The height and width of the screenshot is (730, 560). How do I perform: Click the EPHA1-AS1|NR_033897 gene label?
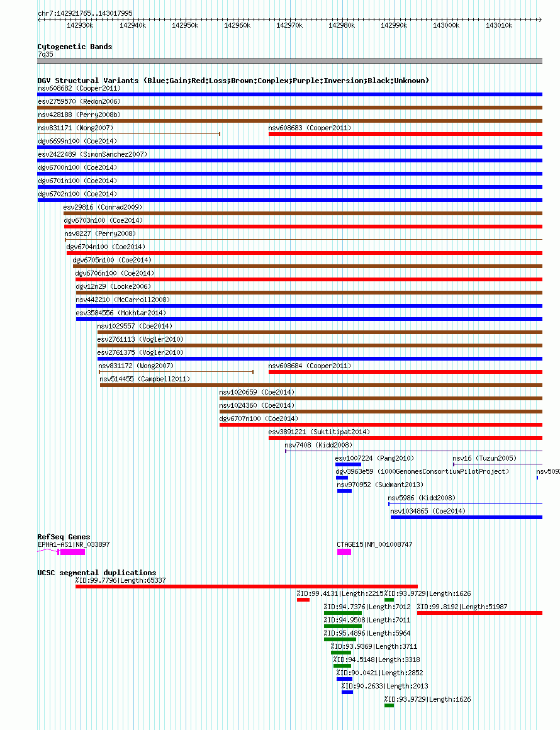pos(74,544)
